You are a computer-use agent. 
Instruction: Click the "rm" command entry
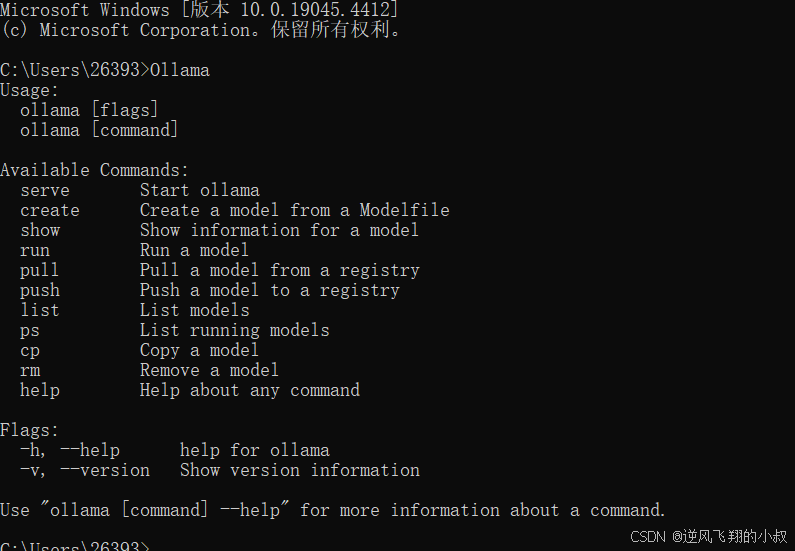[x=30, y=370]
